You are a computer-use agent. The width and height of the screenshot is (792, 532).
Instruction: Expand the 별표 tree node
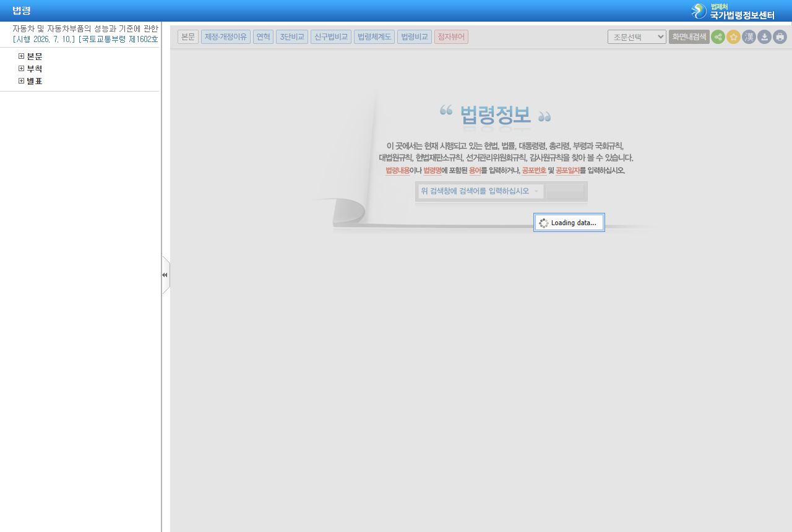pos(22,81)
